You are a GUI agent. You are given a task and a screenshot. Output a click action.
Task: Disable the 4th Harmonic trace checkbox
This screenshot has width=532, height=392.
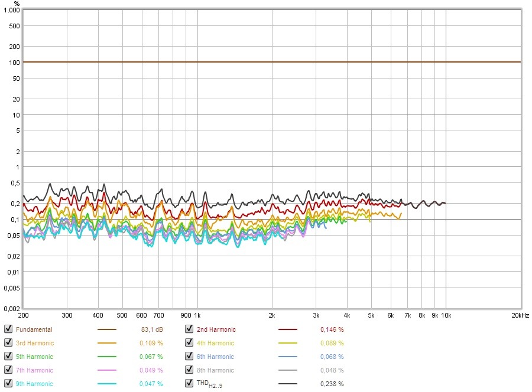tap(189, 343)
